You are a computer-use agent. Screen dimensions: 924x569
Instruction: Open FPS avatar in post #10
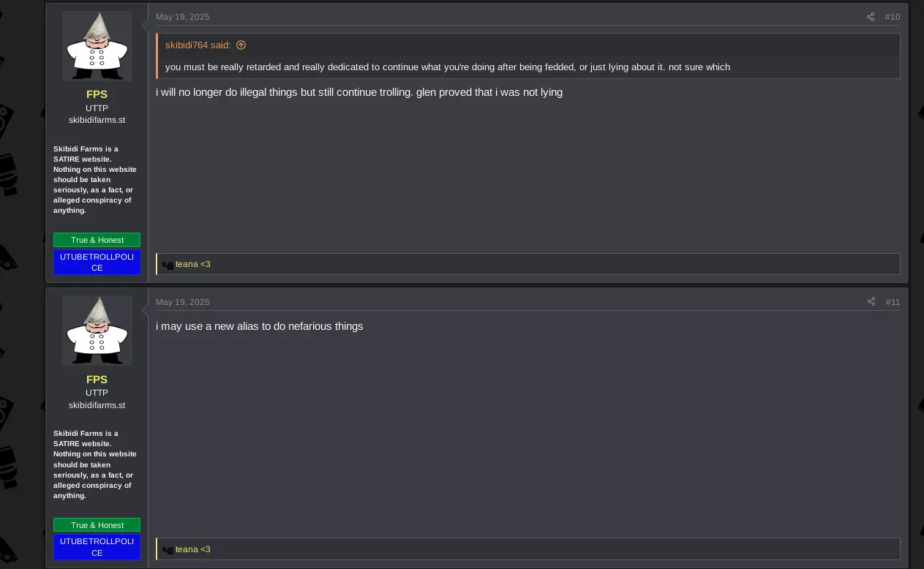pos(97,45)
